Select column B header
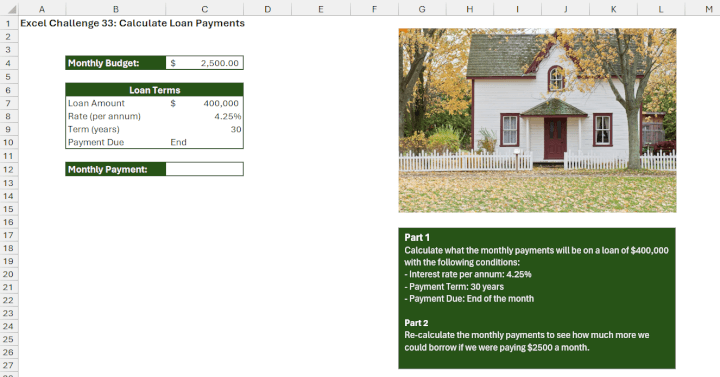This screenshot has height=377, width=720. (x=116, y=9)
